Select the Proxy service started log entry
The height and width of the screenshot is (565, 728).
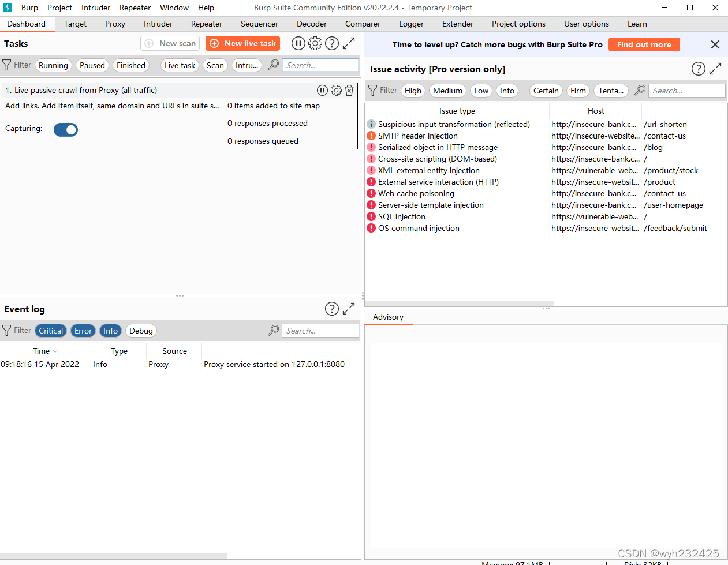click(180, 364)
